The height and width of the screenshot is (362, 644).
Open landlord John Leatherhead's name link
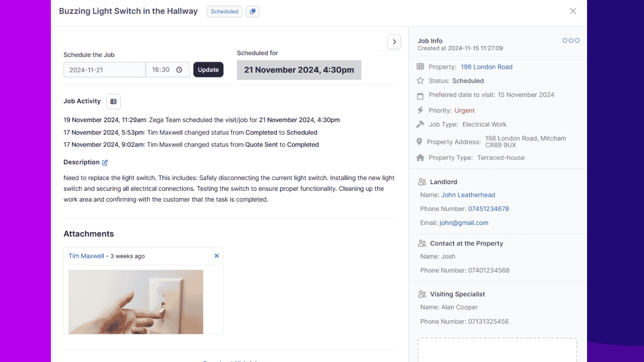coord(468,195)
